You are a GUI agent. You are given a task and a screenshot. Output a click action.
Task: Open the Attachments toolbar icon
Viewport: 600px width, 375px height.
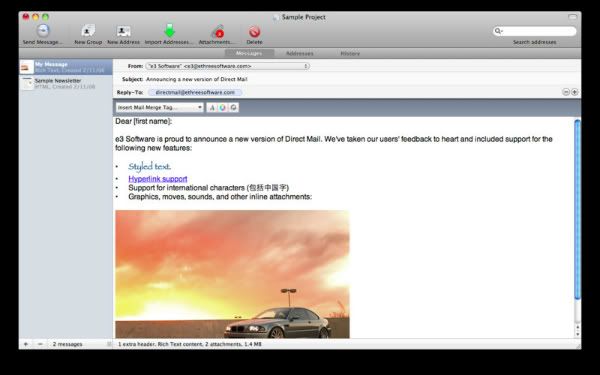click(218, 31)
